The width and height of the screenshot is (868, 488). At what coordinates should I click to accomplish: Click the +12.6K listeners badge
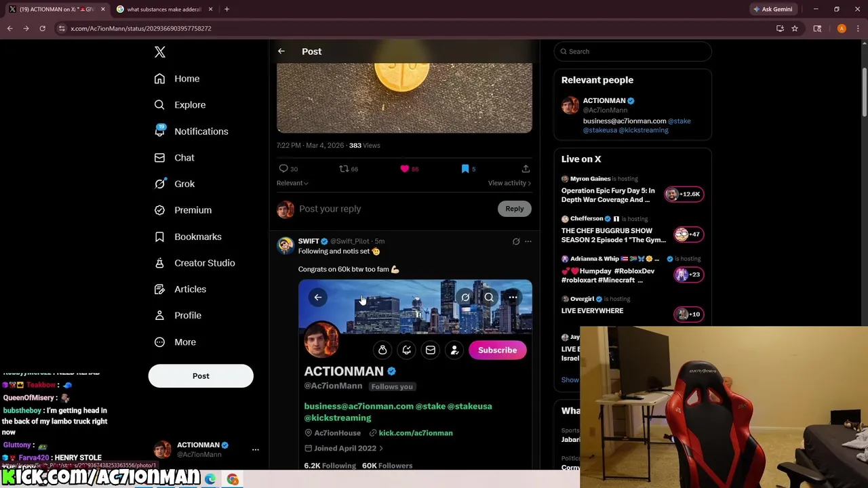coord(684,195)
